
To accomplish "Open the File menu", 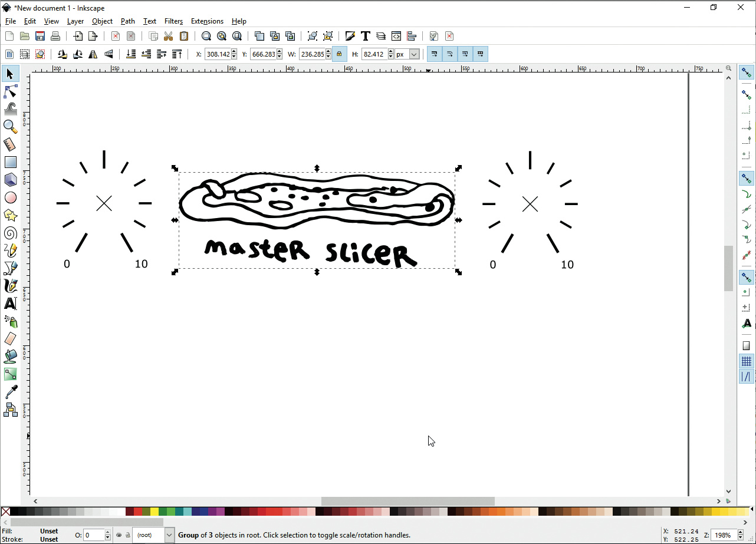I will pyautogui.click(x=11, y=21).
